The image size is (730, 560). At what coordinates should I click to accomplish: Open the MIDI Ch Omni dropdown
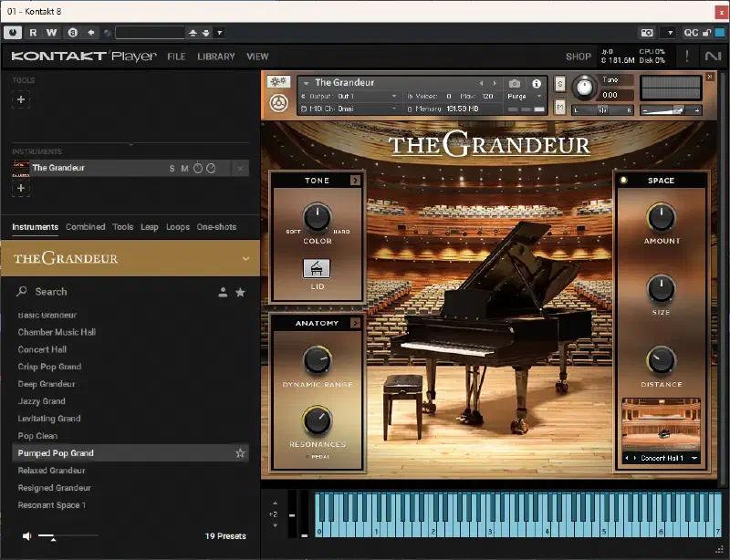[x=349, y=109]
